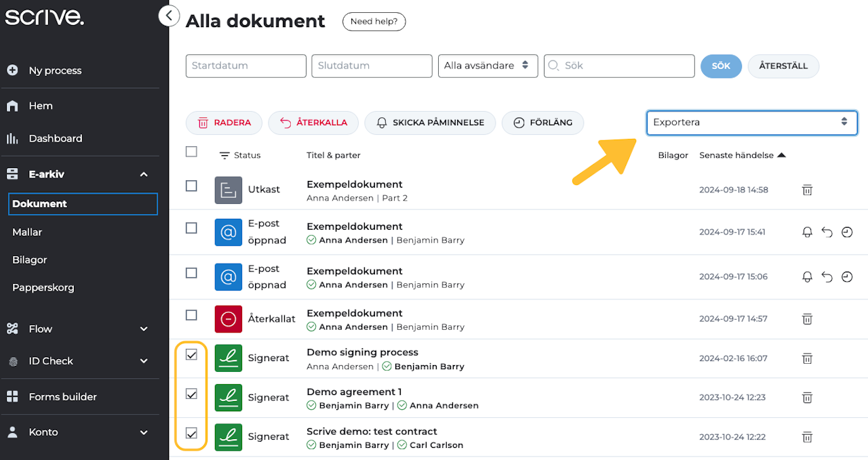
Task: Collapse the sidebar with the chevron button
Action: (x=169, y=16)
